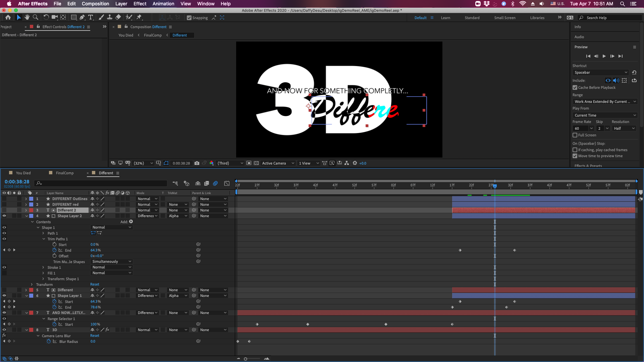The width and height of the screenshot is (644, 362).
Task: Select the Horizontal Type tool
Action: [91, 17]
